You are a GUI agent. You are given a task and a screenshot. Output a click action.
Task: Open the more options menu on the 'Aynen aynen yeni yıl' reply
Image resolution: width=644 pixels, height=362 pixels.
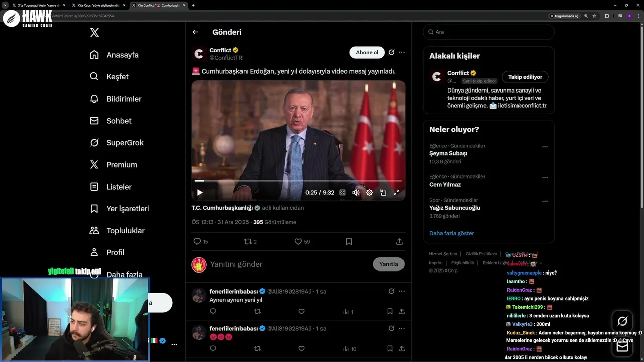401,291
